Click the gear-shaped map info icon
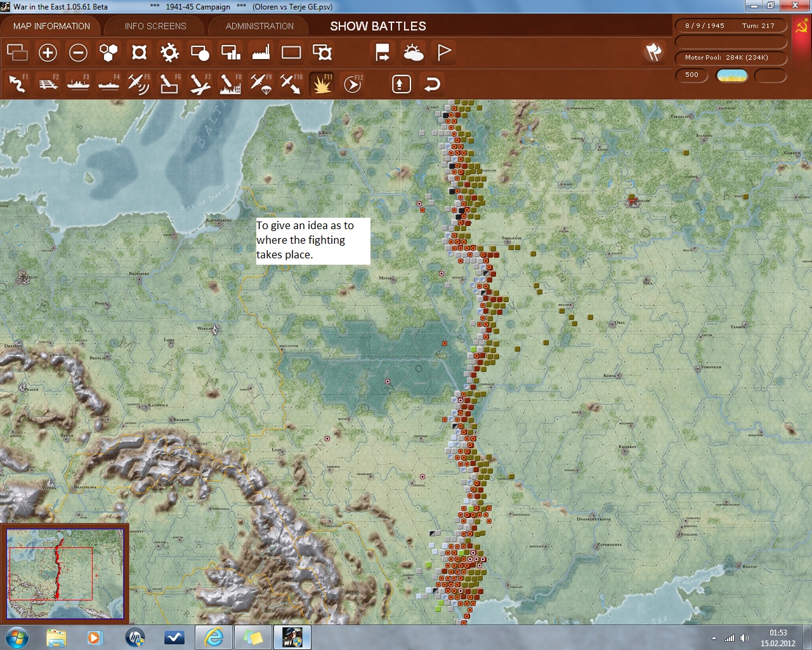The height and width of the screenshot is (650, 812). tap(169, 52)
